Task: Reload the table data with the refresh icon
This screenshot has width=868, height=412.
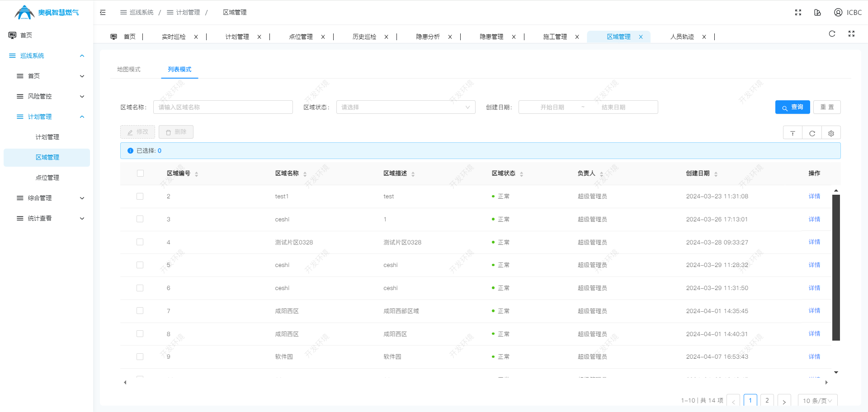Action: [812, 133]
